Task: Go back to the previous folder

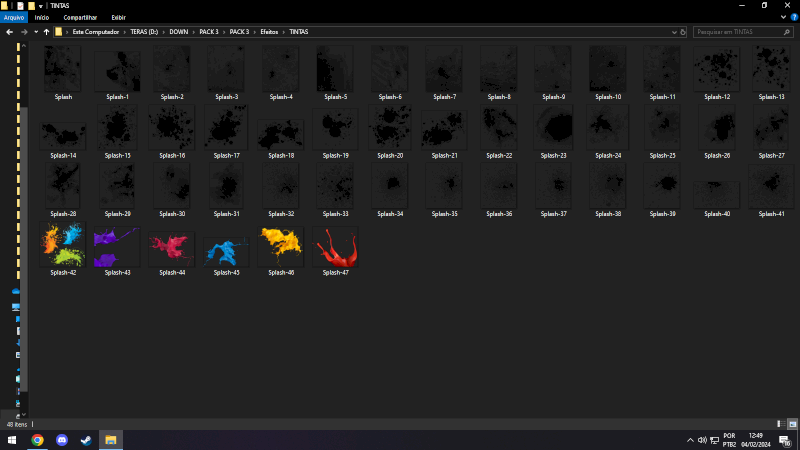Action: [9, 32]
